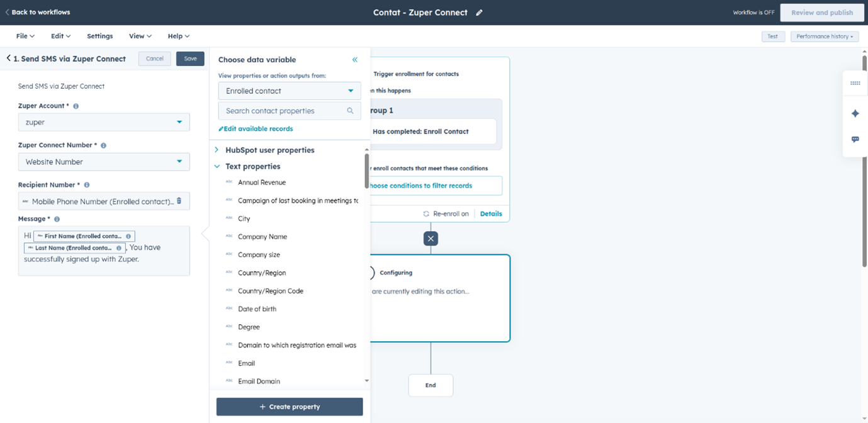Open info tooltip beside Message label
Screen dimensions: 868x423
point(57,219)
